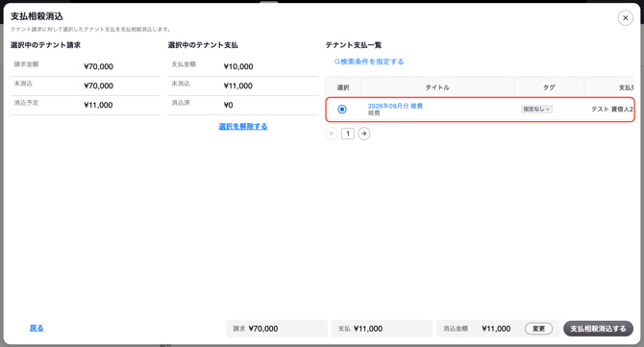Go to previous page with the left arrow
Image resolution: width=644 pixels, height=347 pixels.
click(332, 134)
